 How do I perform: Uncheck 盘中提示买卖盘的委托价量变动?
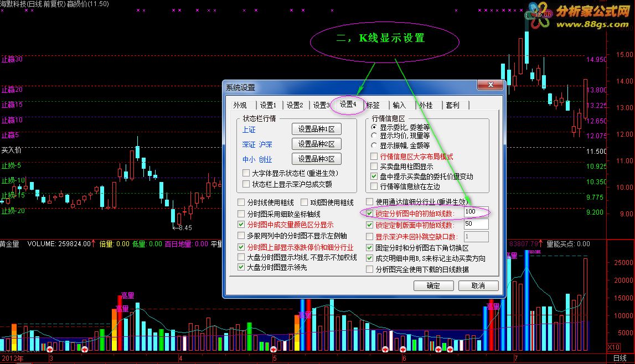pos(374,176)
